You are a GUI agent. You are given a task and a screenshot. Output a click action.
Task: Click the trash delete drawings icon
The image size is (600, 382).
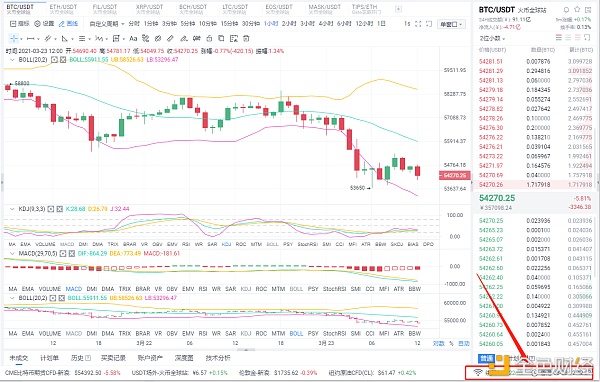246,38
